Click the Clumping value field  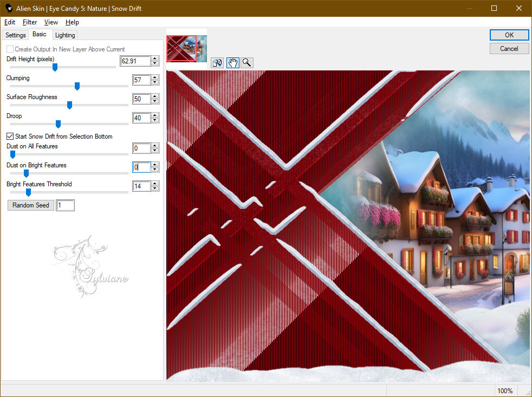141,80
